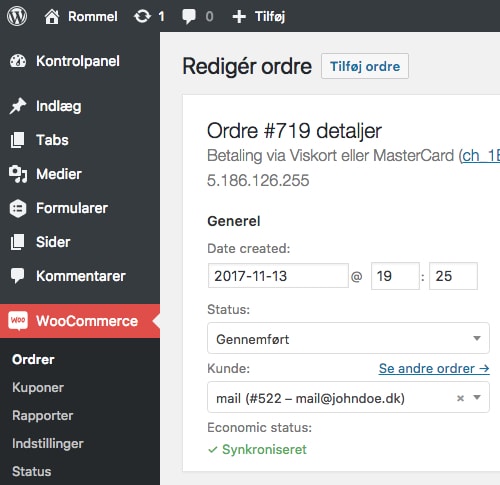Open the Medier media icon

pos(18,174)
